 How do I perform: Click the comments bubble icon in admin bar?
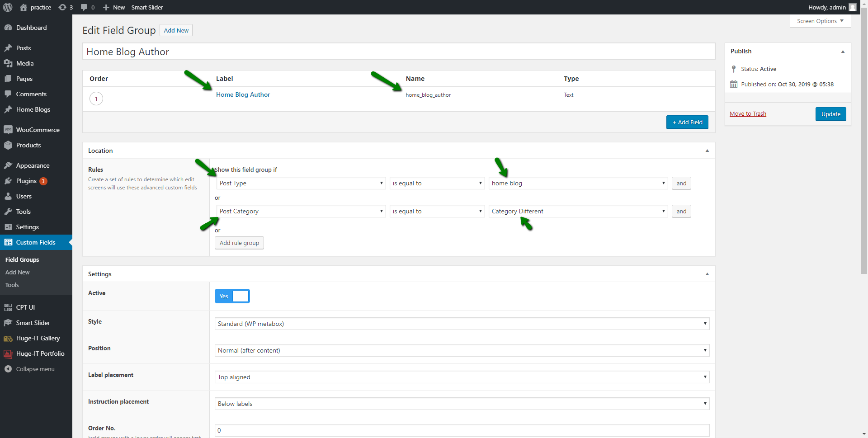[84, 7]
